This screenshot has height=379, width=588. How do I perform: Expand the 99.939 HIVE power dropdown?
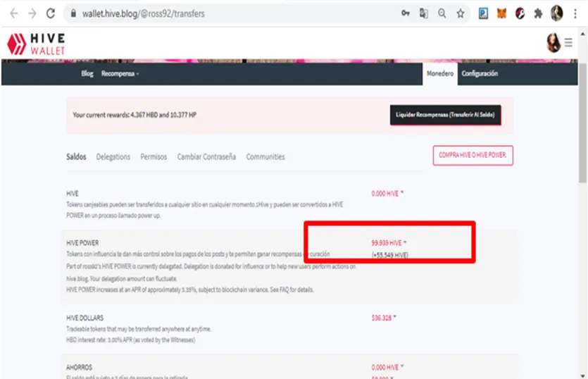pos(389,243)
